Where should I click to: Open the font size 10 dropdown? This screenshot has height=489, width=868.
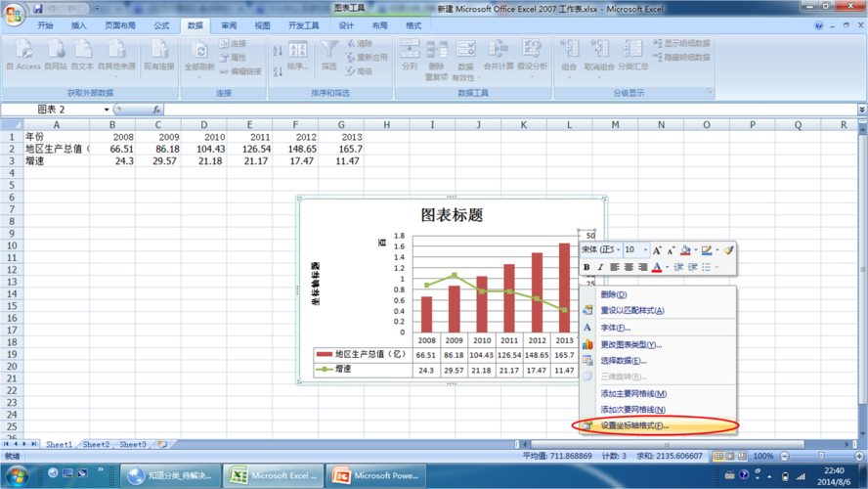645,249
